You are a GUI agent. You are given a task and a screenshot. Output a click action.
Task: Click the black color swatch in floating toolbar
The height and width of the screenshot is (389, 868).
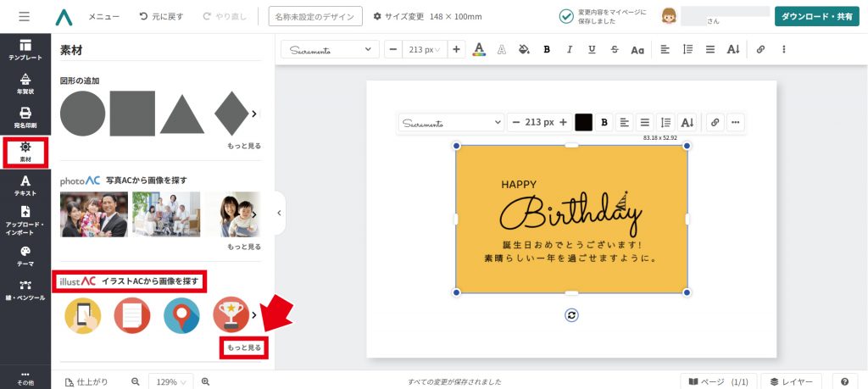pos(583,122)
